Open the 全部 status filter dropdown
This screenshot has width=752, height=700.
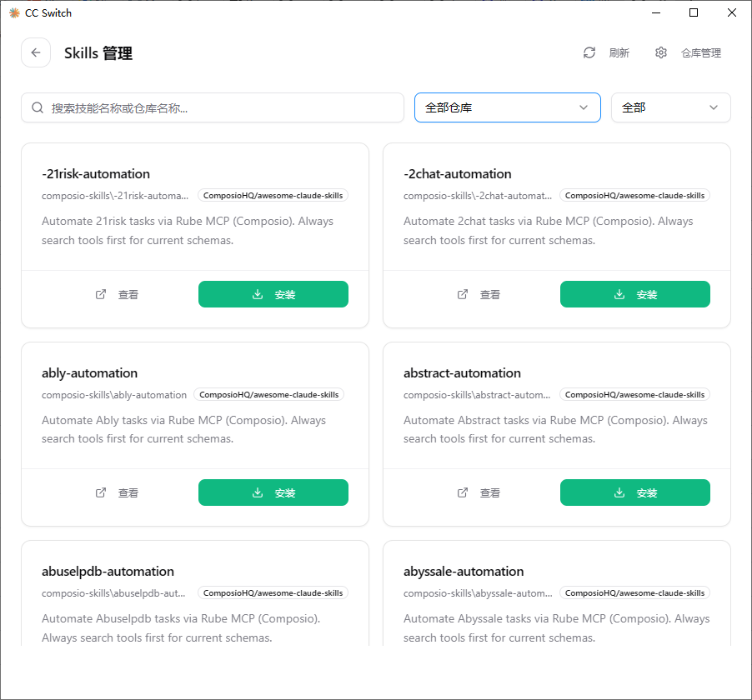670,107
